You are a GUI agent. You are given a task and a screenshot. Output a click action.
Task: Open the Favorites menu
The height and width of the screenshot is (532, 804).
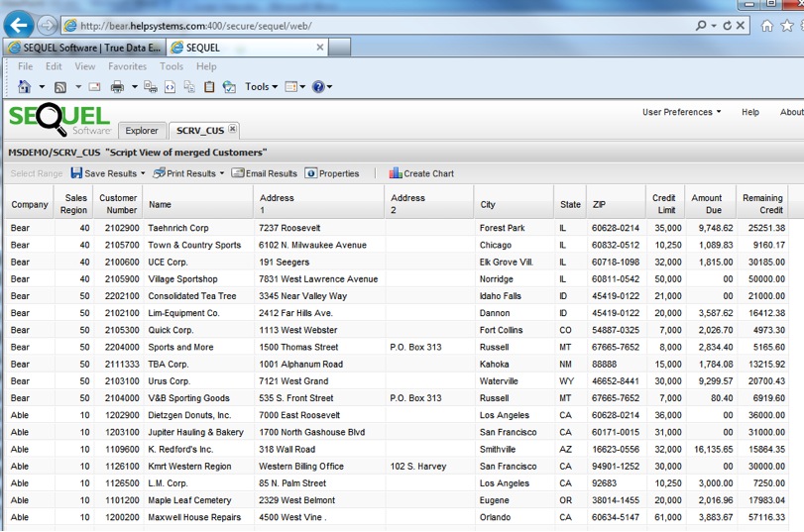(127, 66)
